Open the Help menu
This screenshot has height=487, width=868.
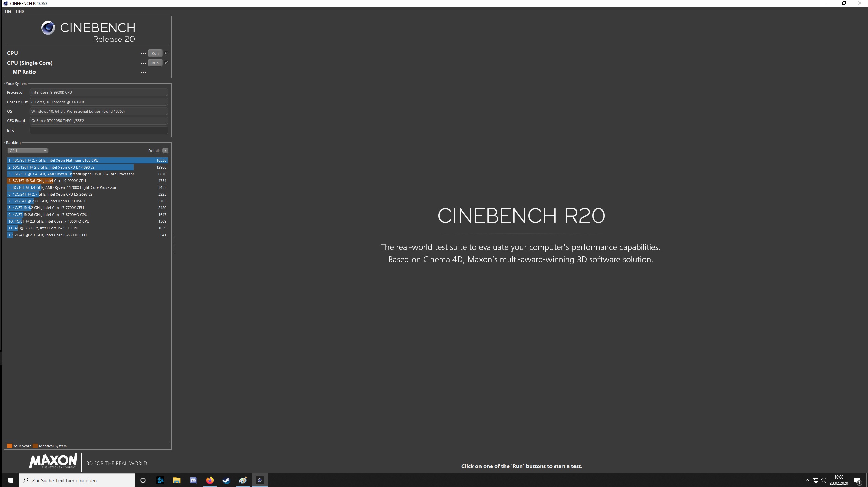click(20, 11)
